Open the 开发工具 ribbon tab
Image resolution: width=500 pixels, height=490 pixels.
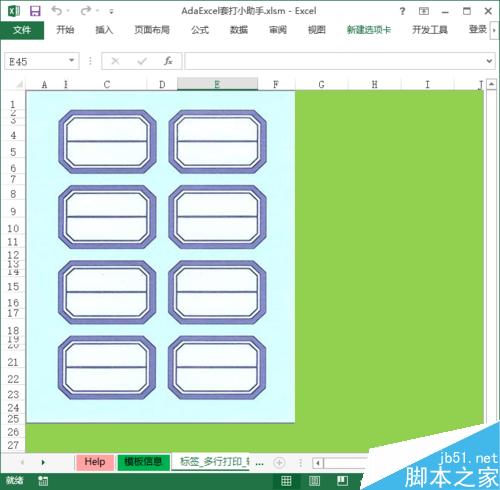click(430, 30)
